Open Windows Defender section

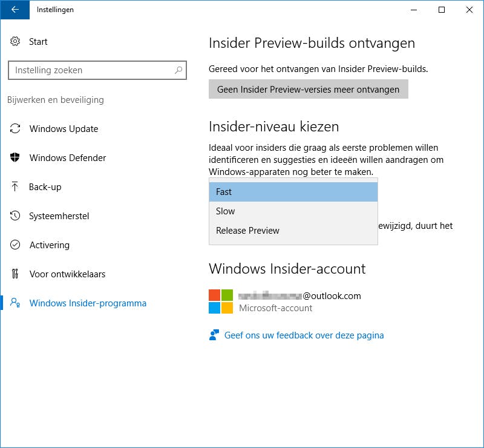point(68,157)
